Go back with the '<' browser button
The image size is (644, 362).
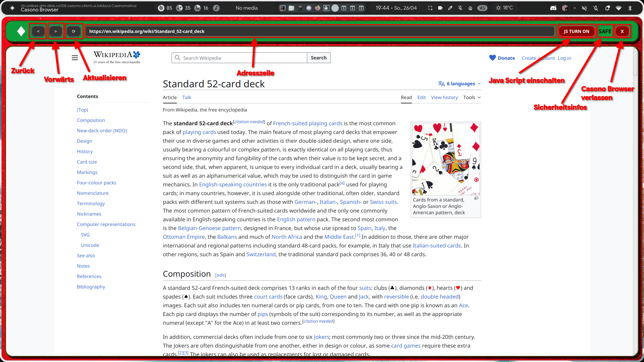pyautogui.click(x=38, y=31)
